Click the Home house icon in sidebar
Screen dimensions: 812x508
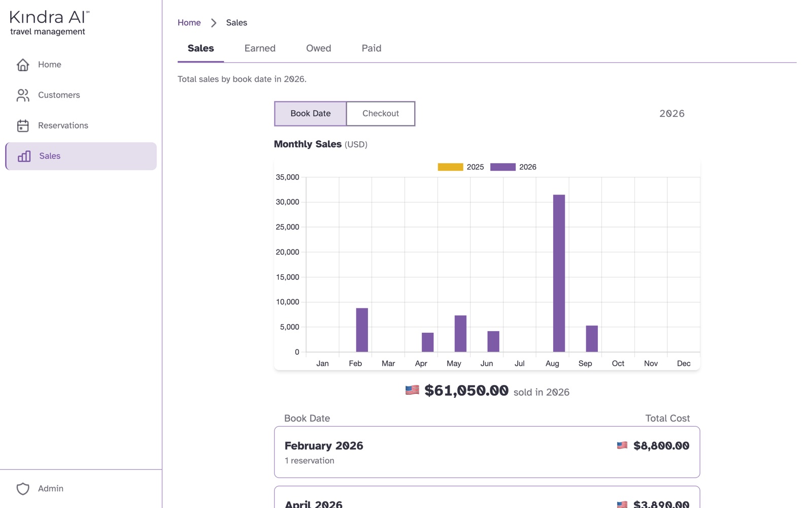pos(23,65)
